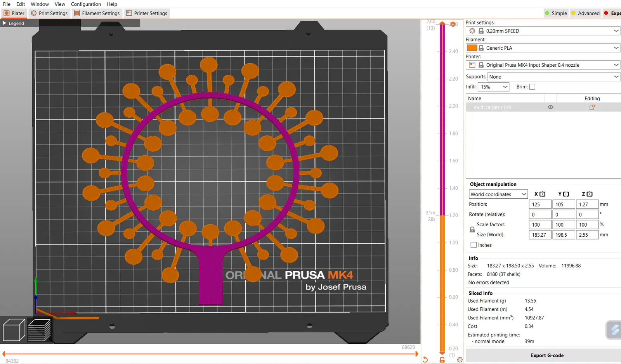Expand the Legend panel
The height and width of the screenshot is (364, 621).
pos(13,23)
